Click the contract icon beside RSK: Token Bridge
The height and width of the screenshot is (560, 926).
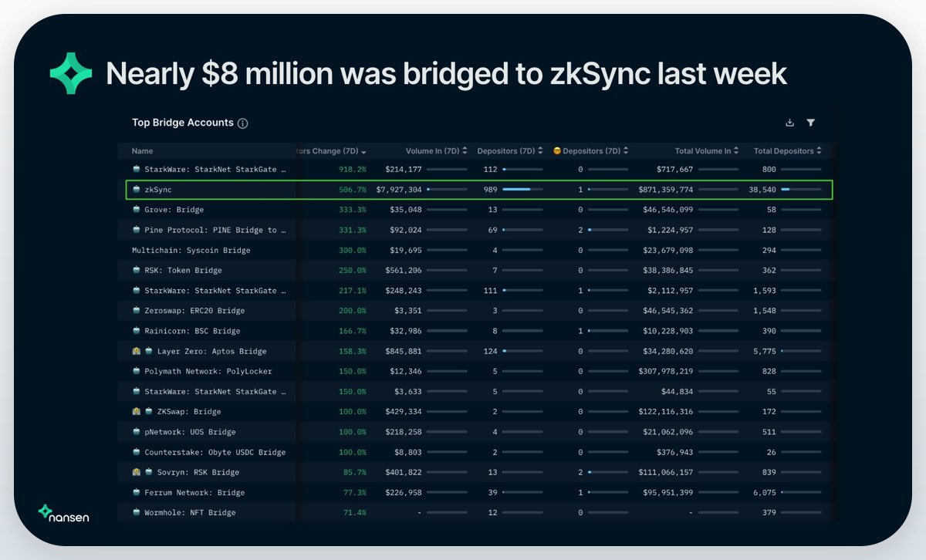[x=137, y=270]
